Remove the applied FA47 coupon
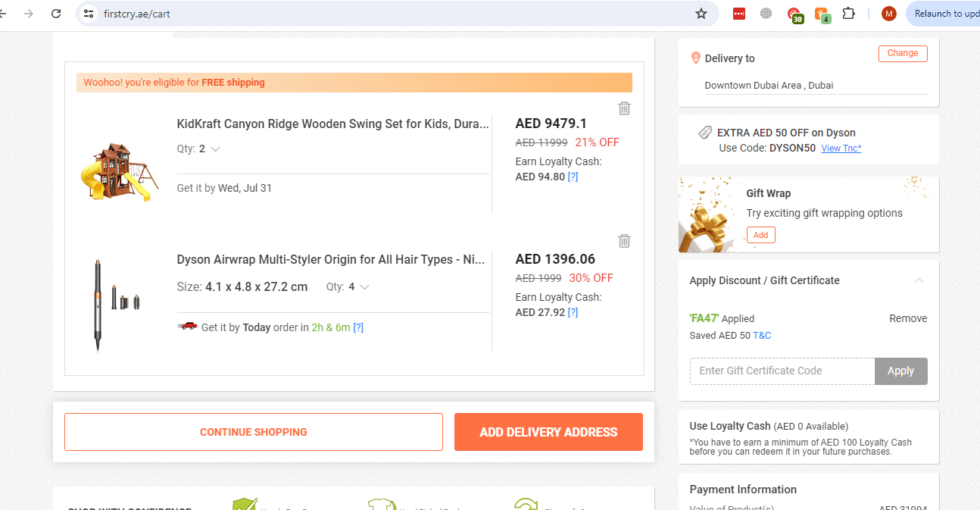 click(x=907, y=318)
